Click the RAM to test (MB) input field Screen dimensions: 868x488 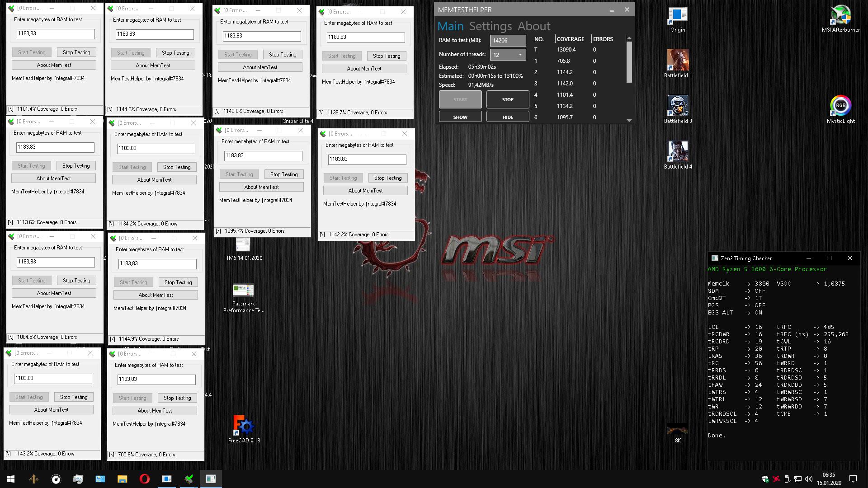pos(507,40)
